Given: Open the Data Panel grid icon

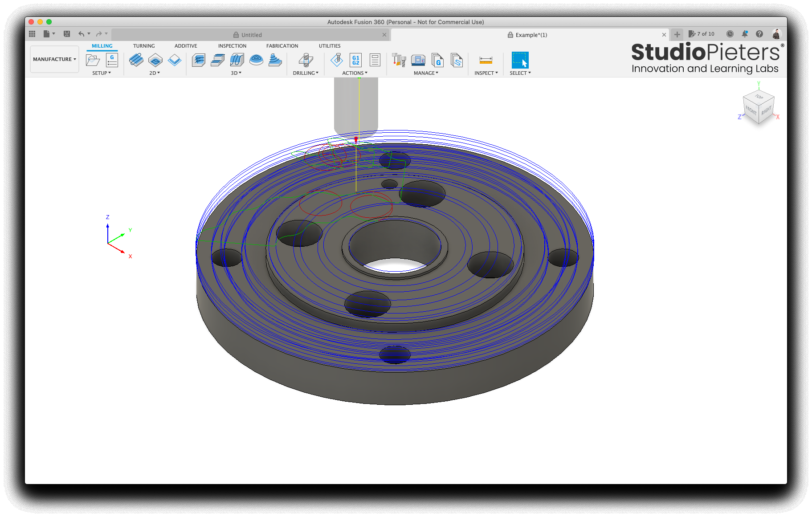Looking at the screenshot, I should tap(32, 34).
